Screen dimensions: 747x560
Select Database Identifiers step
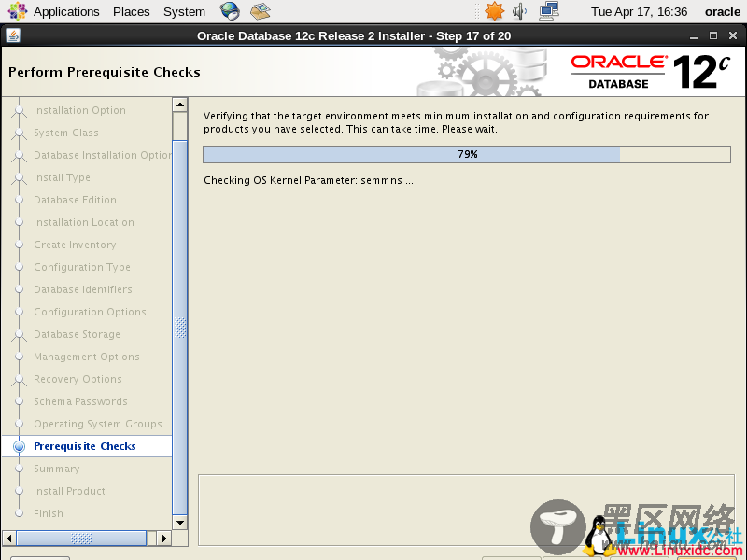(x=83, y=289)
